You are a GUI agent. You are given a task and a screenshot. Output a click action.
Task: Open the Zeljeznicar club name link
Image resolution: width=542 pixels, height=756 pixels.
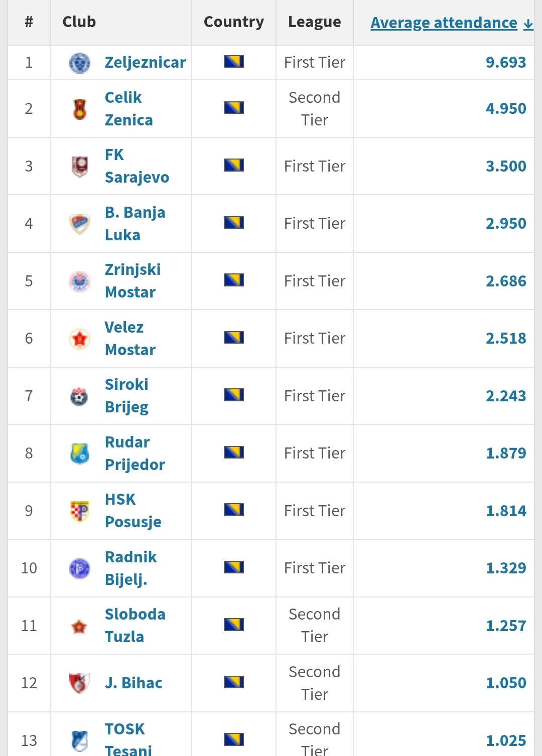click(x=145, y=62)
